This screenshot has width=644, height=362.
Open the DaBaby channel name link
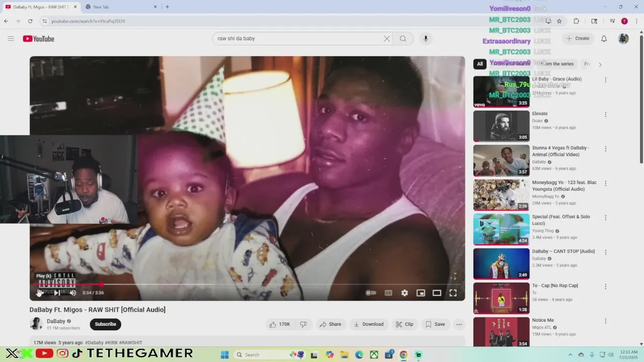click(56, 321)
